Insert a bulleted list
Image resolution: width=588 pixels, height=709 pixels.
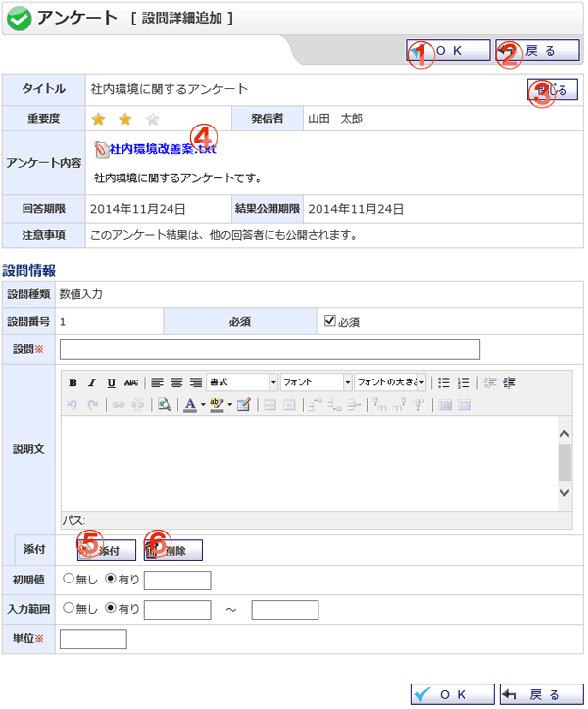(x=444, y=383)
